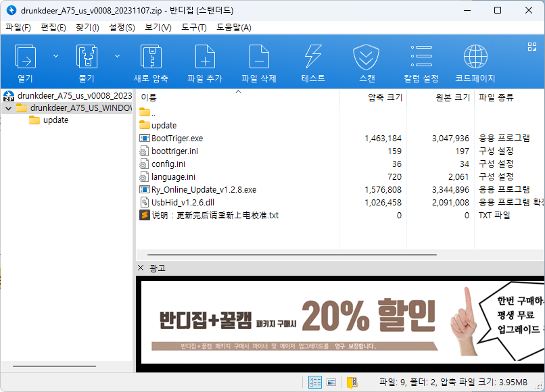Select update folder in the tree panel
This screenshot has height=392, width=545.
coord(49,120)
